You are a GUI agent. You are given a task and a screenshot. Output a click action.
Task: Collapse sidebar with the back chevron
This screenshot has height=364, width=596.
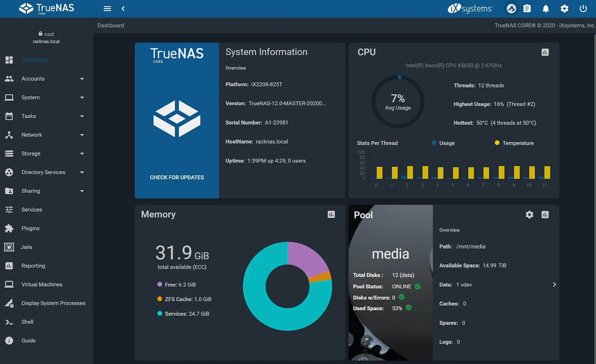pyautogui.click(x=123, y=9)
